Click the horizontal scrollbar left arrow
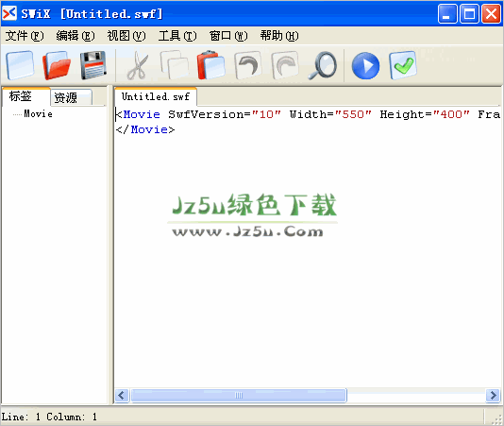Image resolution: width=504 pixels, height=426 pixels. [x=122, y=395]
